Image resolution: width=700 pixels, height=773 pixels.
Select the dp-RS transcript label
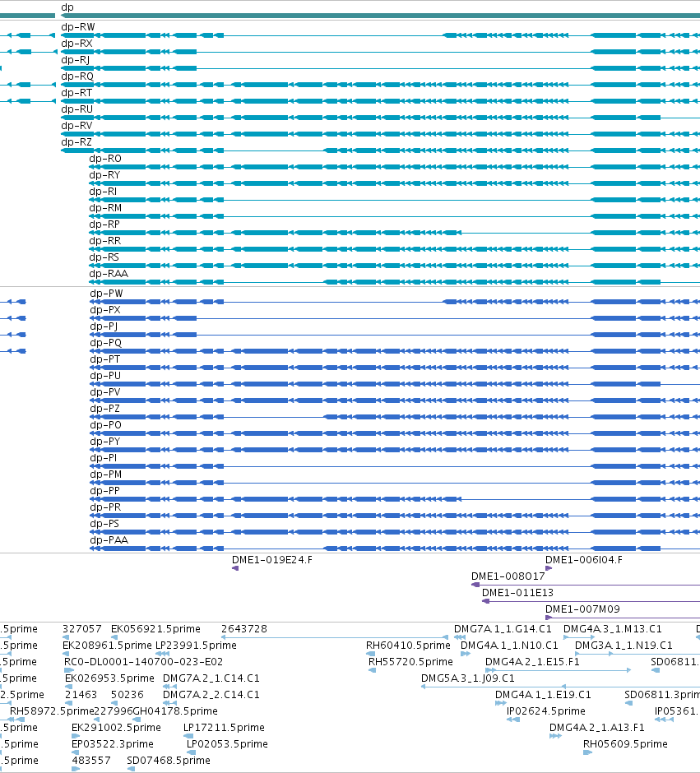(104, 257)
